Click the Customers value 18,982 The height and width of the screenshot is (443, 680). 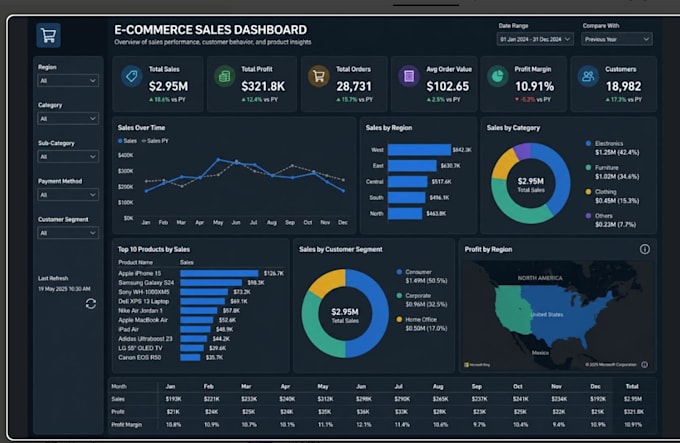coord(623,86)
